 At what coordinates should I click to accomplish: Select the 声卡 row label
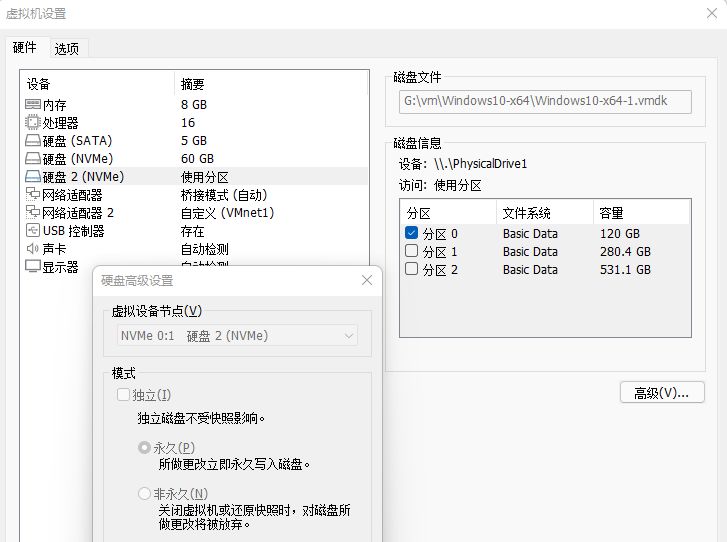[54, 249]
